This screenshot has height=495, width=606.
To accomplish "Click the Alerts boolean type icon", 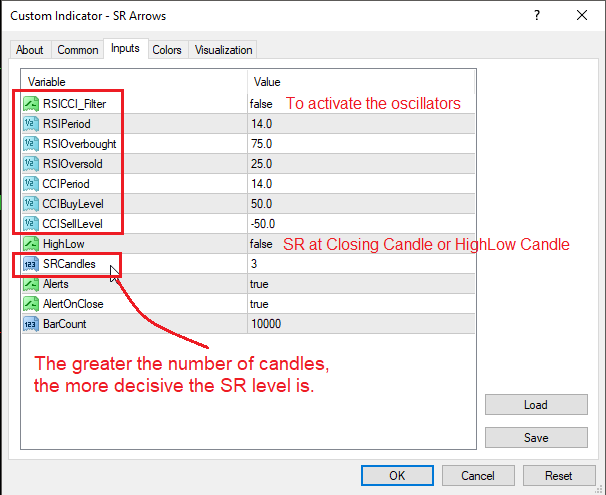I will [x=31, y=284].
